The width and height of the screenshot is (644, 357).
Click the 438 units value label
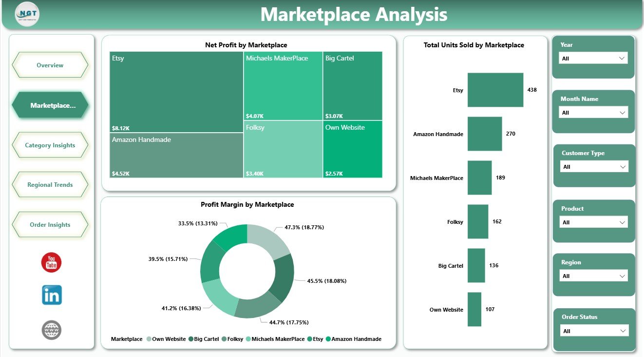532,90
